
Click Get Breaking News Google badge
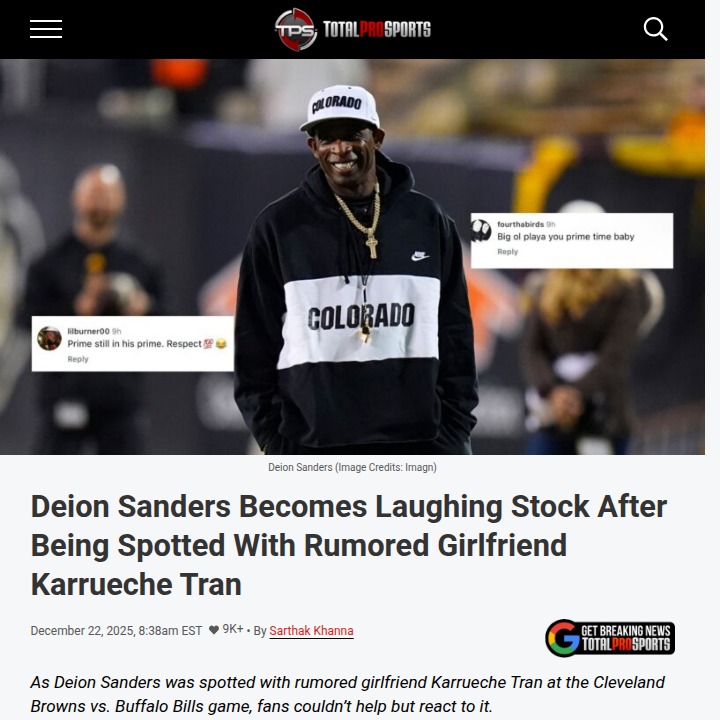(610, 638)
